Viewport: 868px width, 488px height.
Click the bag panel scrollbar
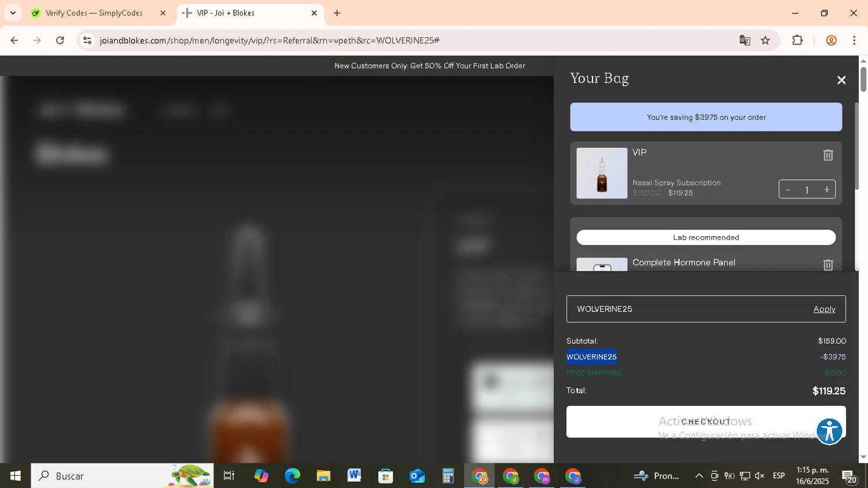857,146
